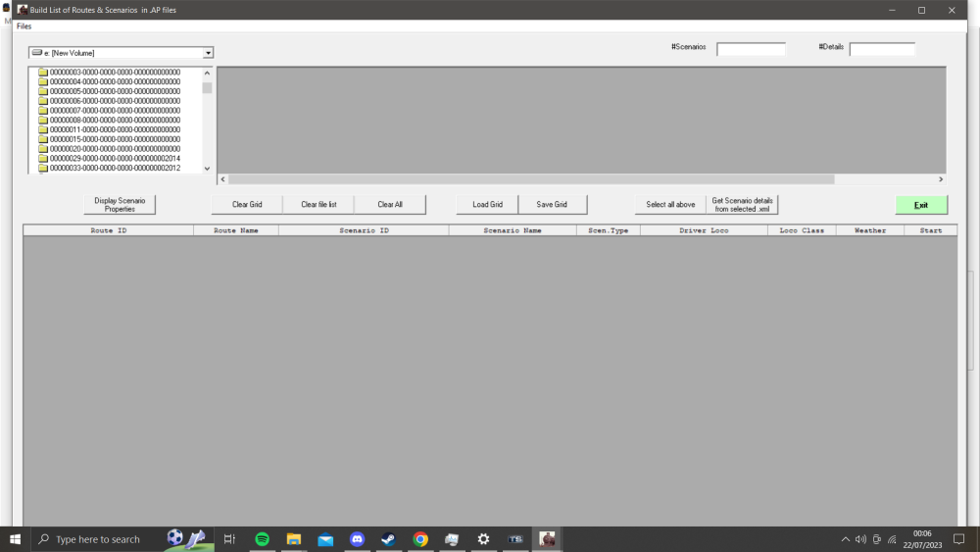Open the Mail app from taskbar

pos(325,539)
